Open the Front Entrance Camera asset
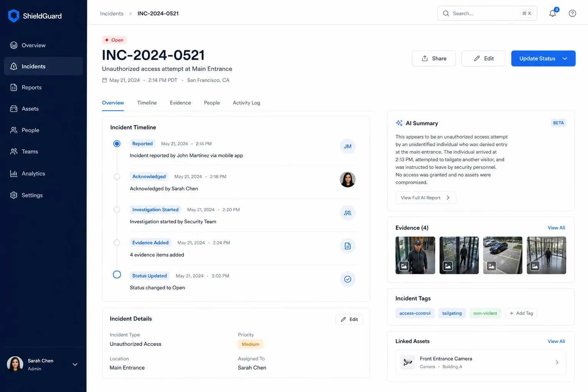The image size is (588, 392). click(481, 362)
